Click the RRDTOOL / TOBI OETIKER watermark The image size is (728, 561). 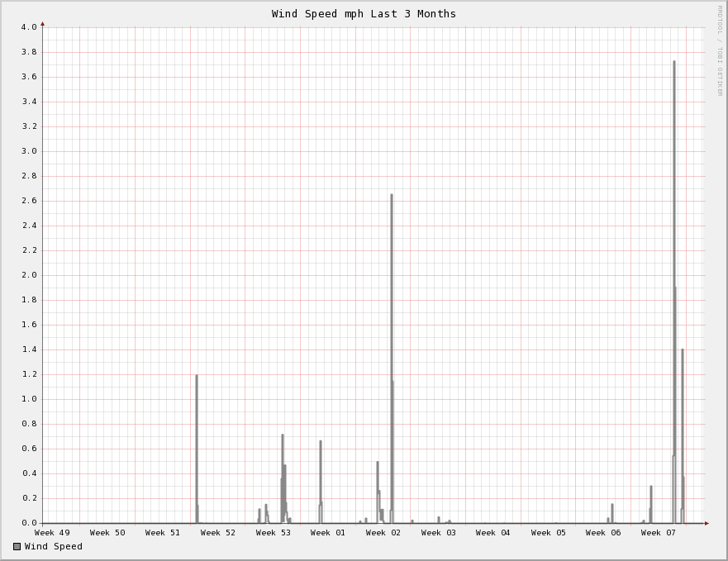pos(719,50)
